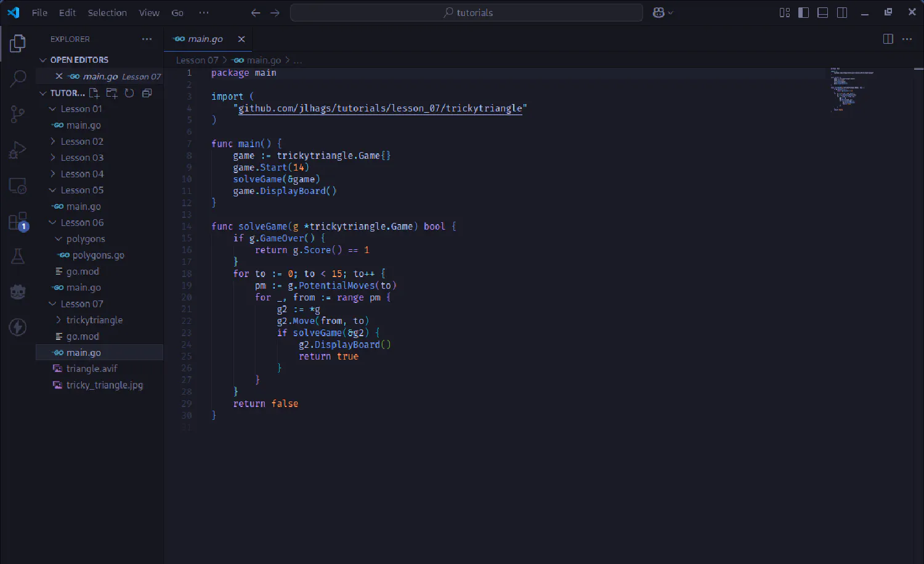The image size is (924, 564).
Task: Toggle the primary side bar
Action: pos(803,13)
